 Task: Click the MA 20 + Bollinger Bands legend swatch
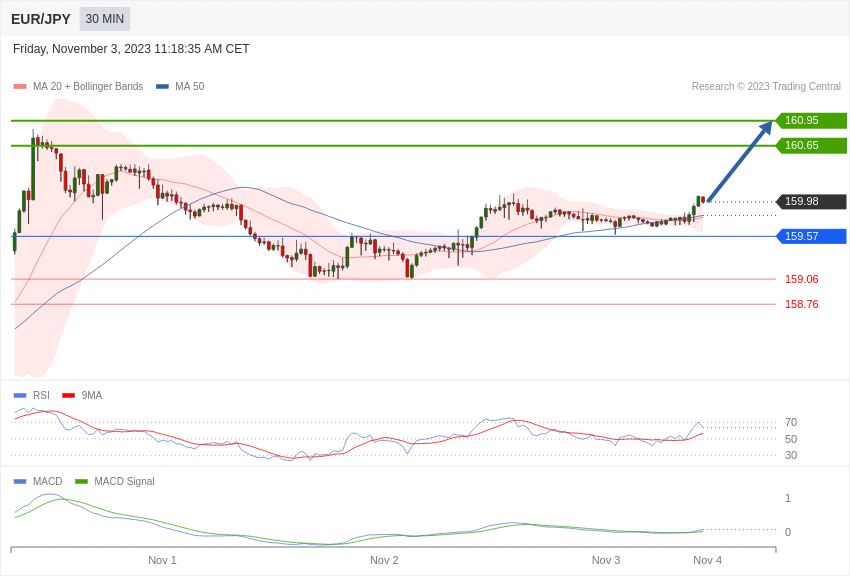(20, 87)
